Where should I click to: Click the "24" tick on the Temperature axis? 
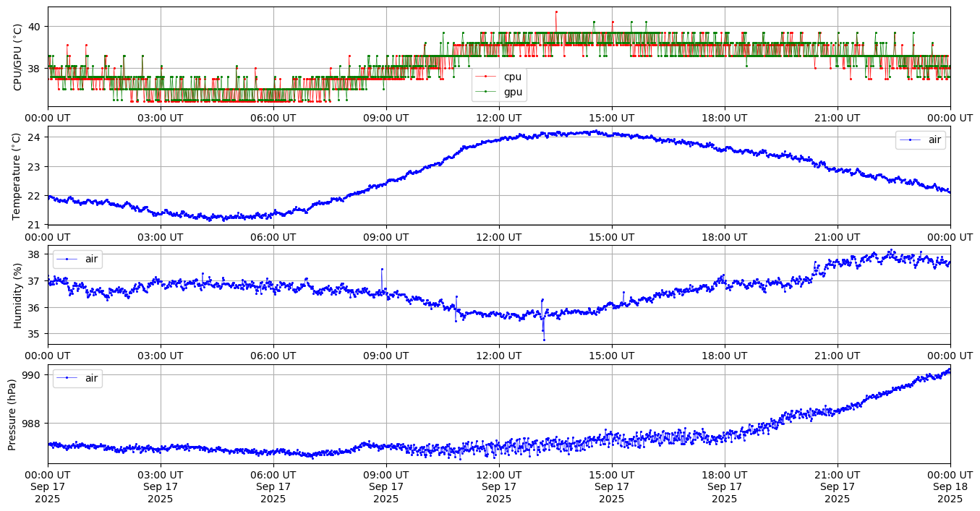coord(35,137)
